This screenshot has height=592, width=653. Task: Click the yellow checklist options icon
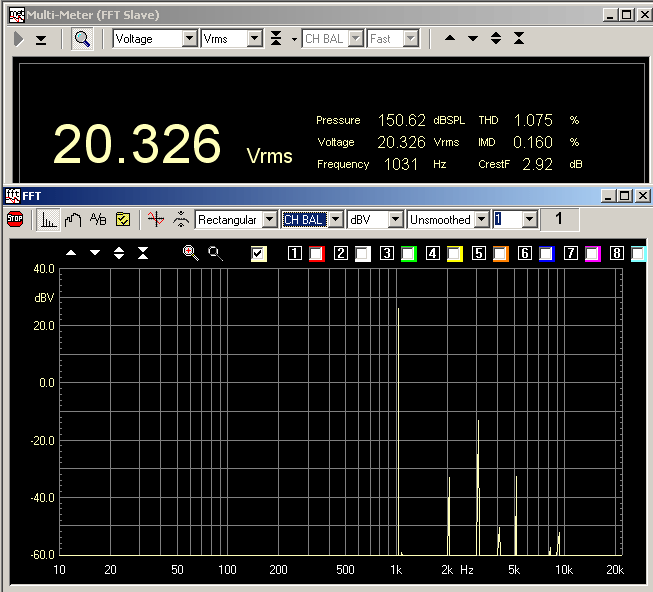coord(123,219)
